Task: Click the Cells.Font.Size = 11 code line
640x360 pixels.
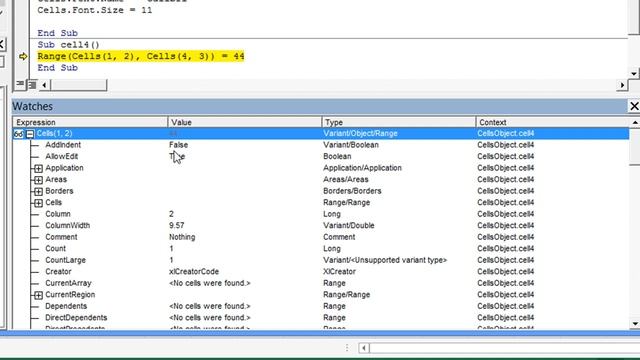Action: point(95,10)
